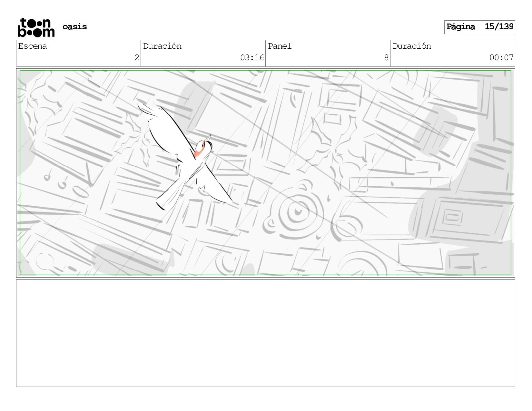Click the Escena value "2"
This screenshot has width=532, height=411.
pyautogui.click(x=137, y=58)
